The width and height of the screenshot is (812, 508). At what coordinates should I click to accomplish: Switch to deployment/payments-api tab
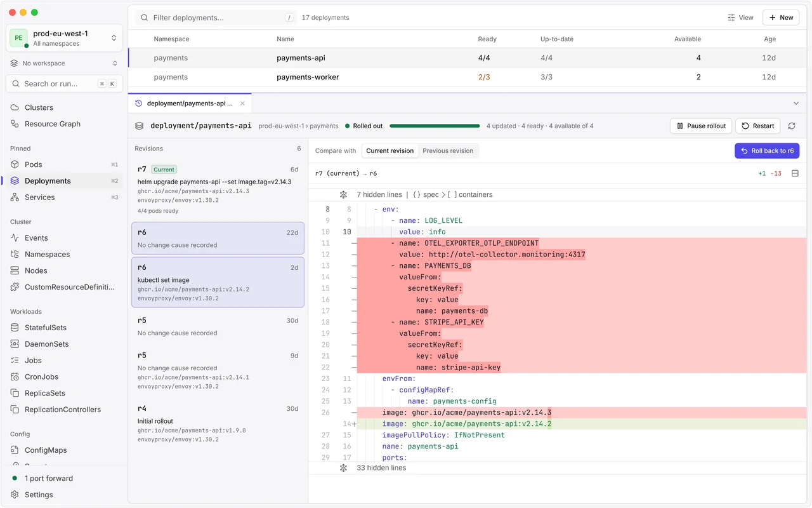[x=190, y=103]
